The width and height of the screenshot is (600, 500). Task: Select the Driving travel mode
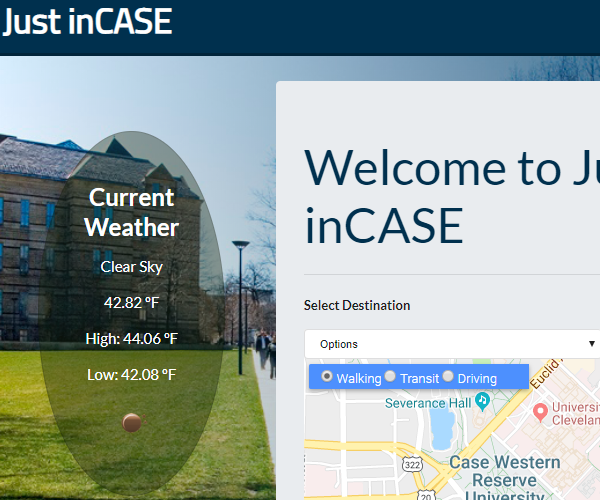click(448, 377)
